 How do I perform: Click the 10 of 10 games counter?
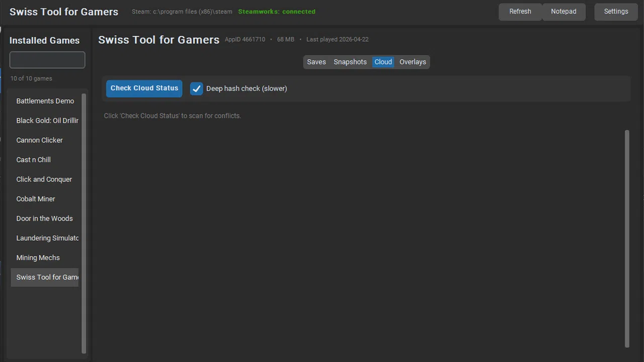[31, 78]
